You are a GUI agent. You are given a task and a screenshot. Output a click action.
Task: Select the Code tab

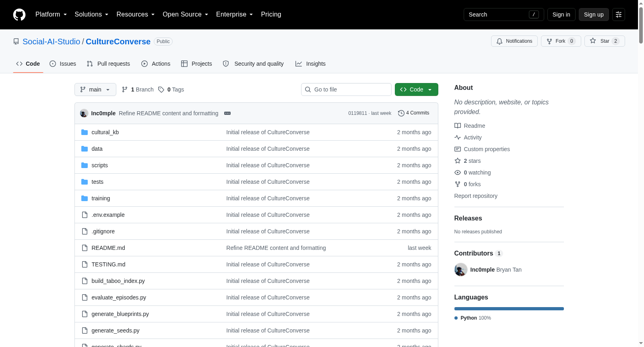(28, 64)
